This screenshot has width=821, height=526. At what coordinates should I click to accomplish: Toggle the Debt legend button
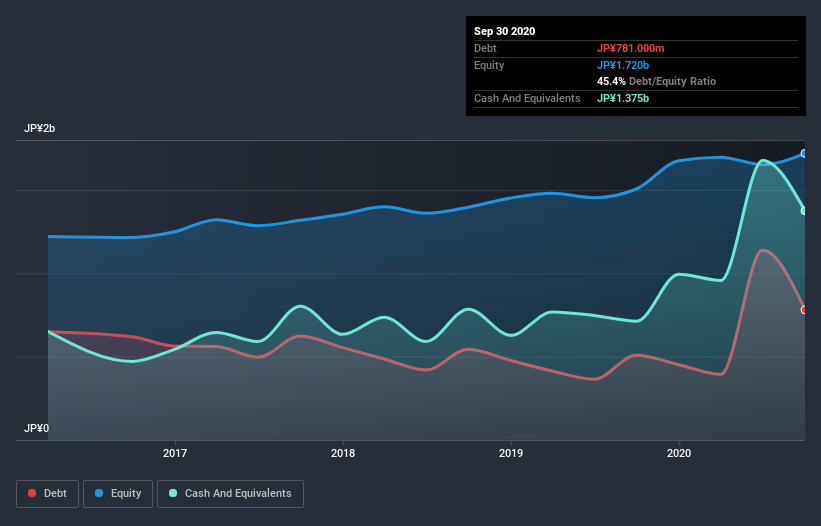[x=48, y=494]
